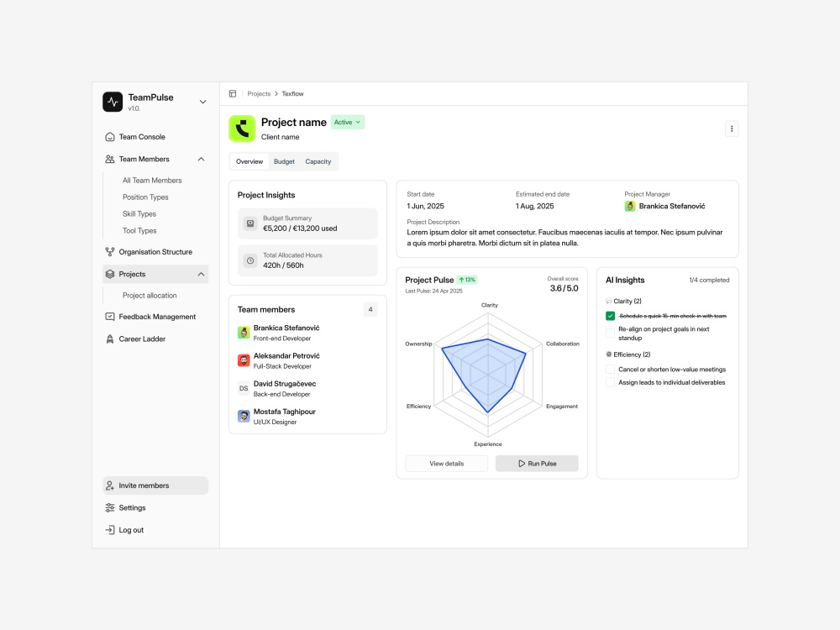Click the 1 Aug, 2025 end date

click(x=534, y=207)
